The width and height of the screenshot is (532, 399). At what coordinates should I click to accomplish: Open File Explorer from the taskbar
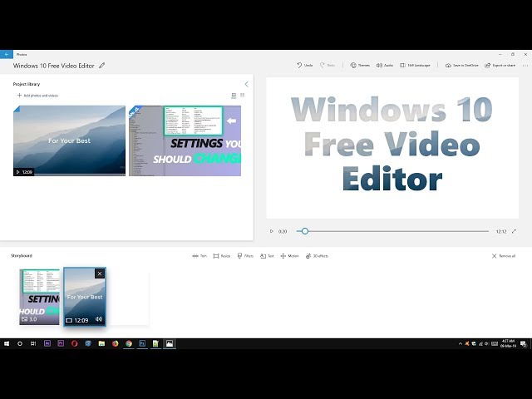[101, 343]
